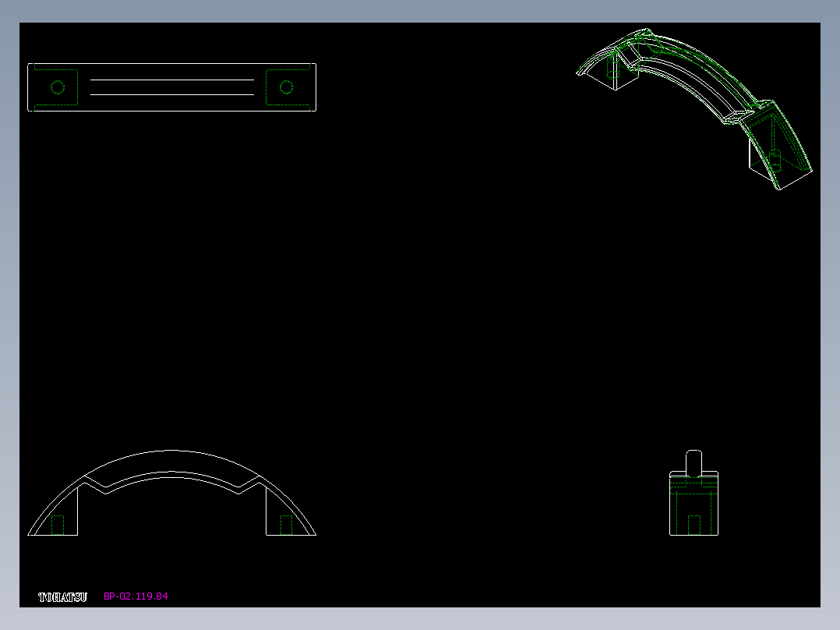The image size is (840, 630).
Task: Select the arched front view drawing
Action: click(172, 493)
